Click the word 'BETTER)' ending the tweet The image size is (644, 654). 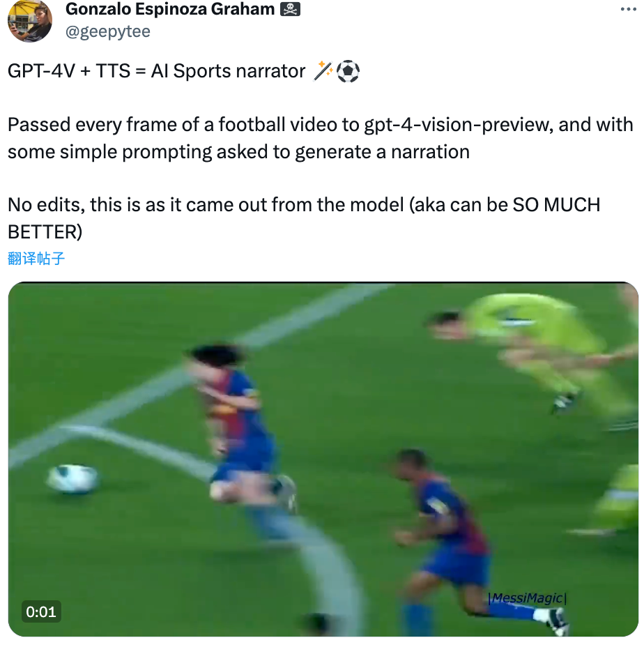tap(45, 232)
